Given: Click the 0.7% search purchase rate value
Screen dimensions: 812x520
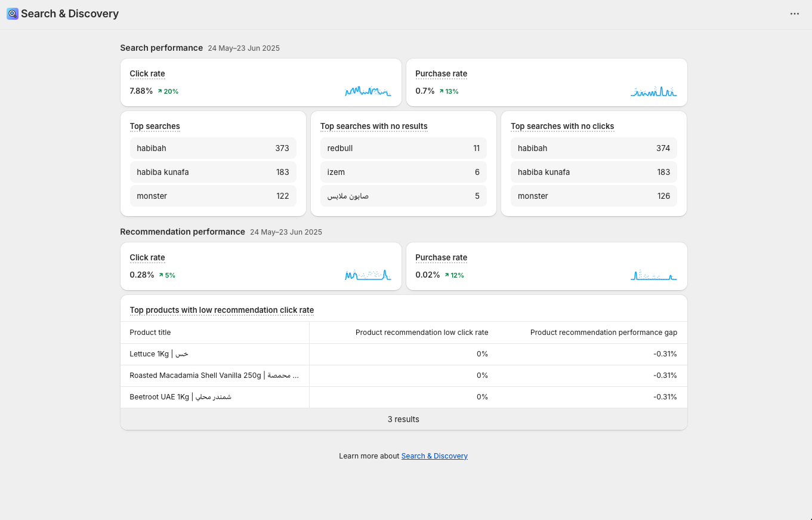Looking at the screenshot, I should click(x=425, y=91).
